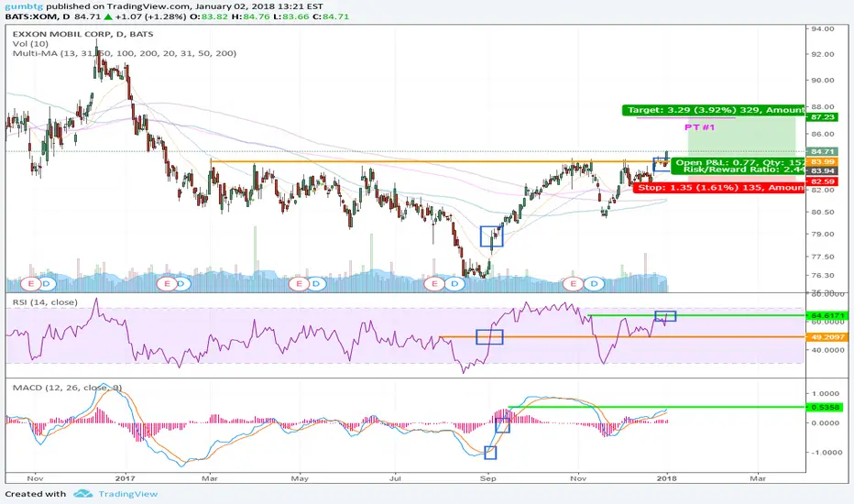The height and width of the screenshot is (504, 854).
Task: Click the earnings E marker above Nov 2017
Action: tap(573, 283)
